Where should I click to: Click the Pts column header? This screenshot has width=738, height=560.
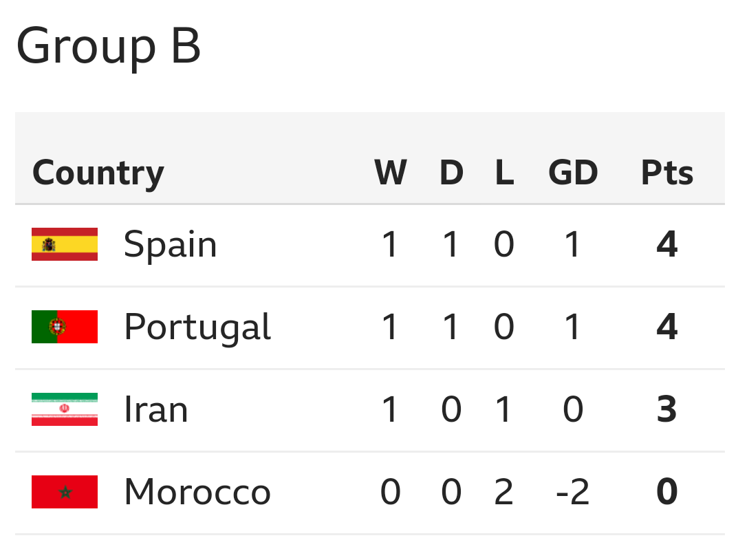click(666, 172)
